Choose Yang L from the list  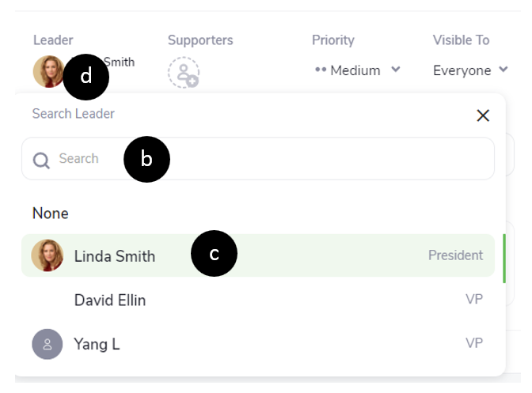coord(258,344)
